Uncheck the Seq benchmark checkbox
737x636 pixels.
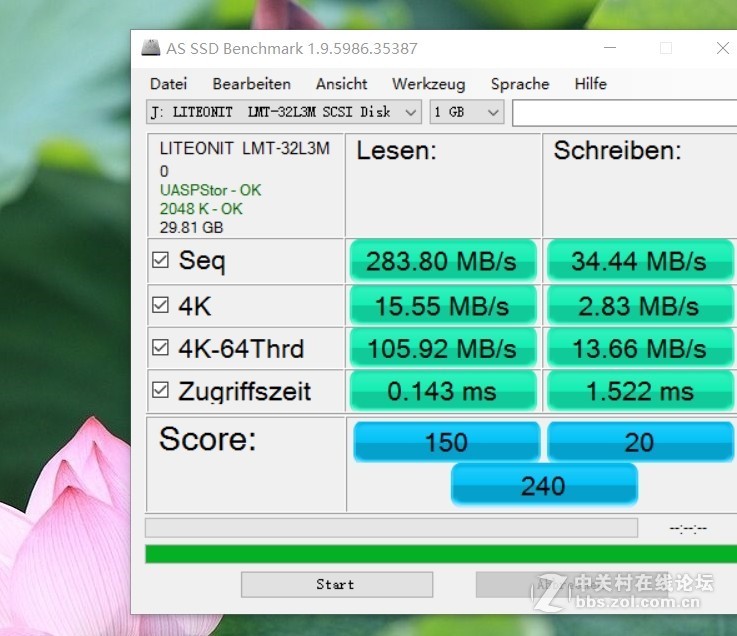(x=160, y=260)
